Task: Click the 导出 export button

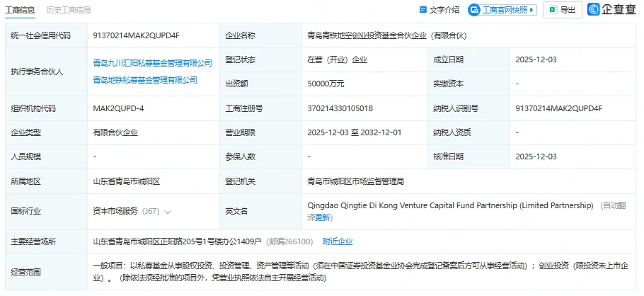Action: tap(562, 10)
